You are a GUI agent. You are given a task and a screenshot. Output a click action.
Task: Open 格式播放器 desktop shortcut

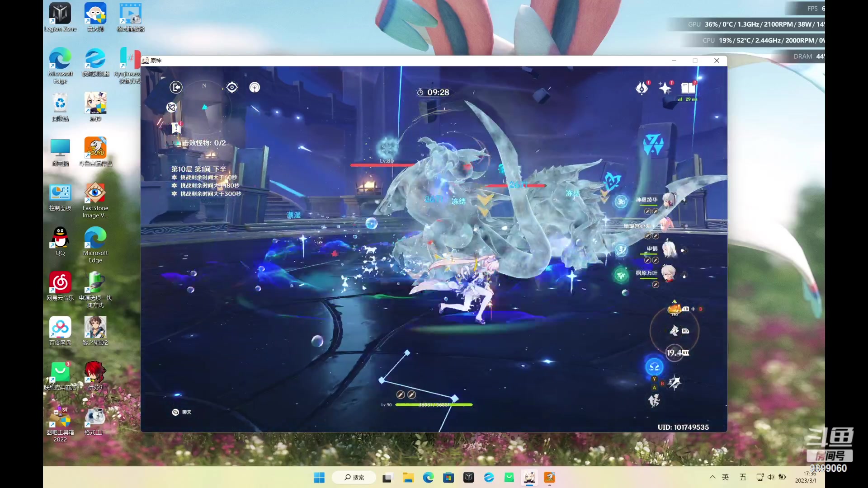coord(131,18)
